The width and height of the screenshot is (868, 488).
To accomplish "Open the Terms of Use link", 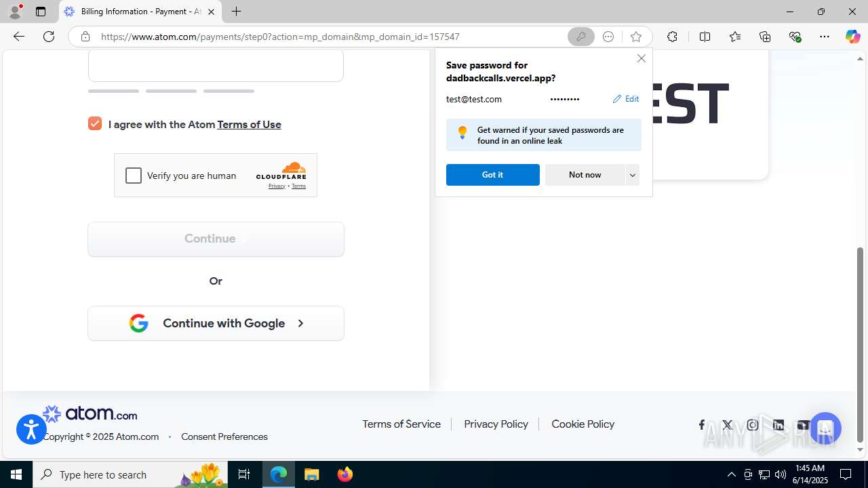I will pyautogui.click(x=249, y=124).
